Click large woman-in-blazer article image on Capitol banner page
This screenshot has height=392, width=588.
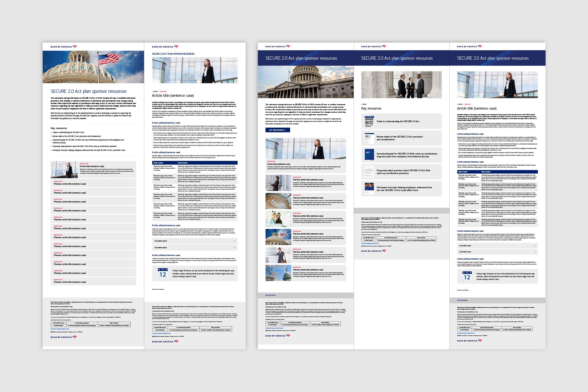pyautogui.click(x=306, y=149)
